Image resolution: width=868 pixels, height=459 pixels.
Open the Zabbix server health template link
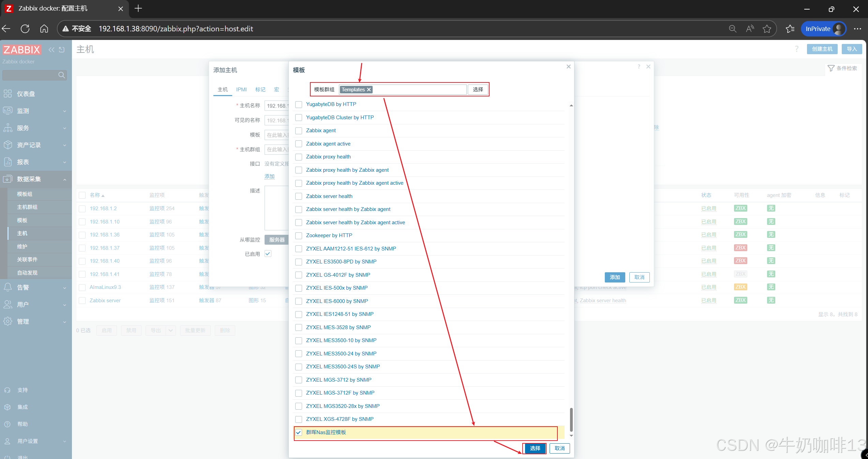point(329,196)
